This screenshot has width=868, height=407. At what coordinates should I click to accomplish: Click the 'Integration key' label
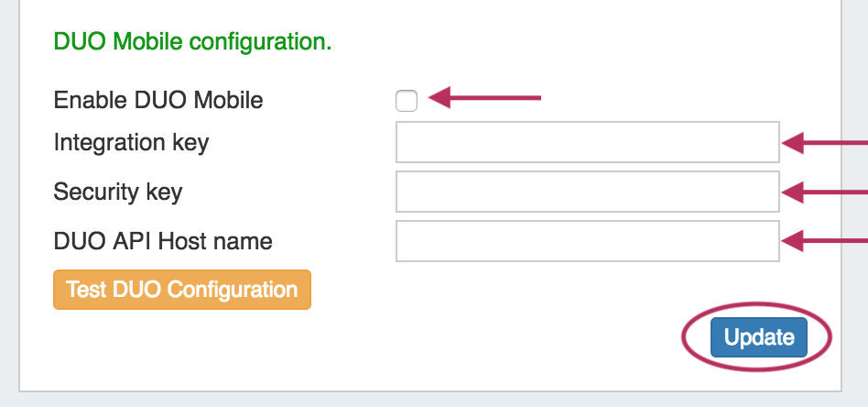point(131,143)
